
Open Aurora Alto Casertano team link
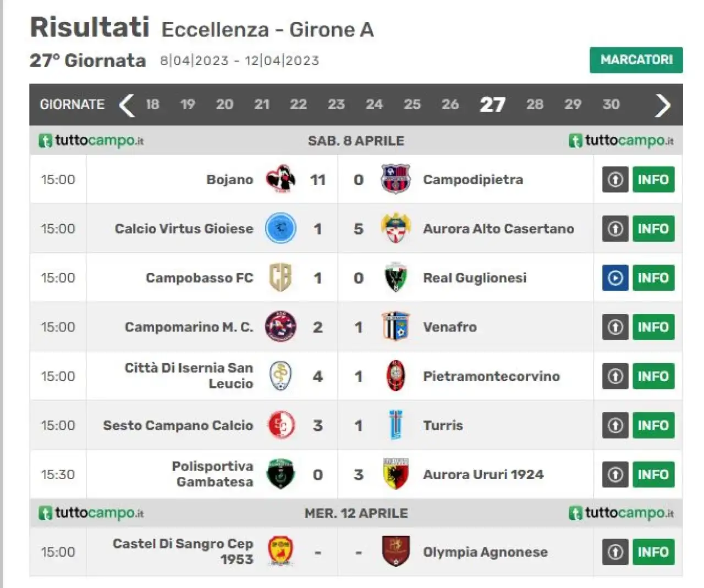coord(498,229)
